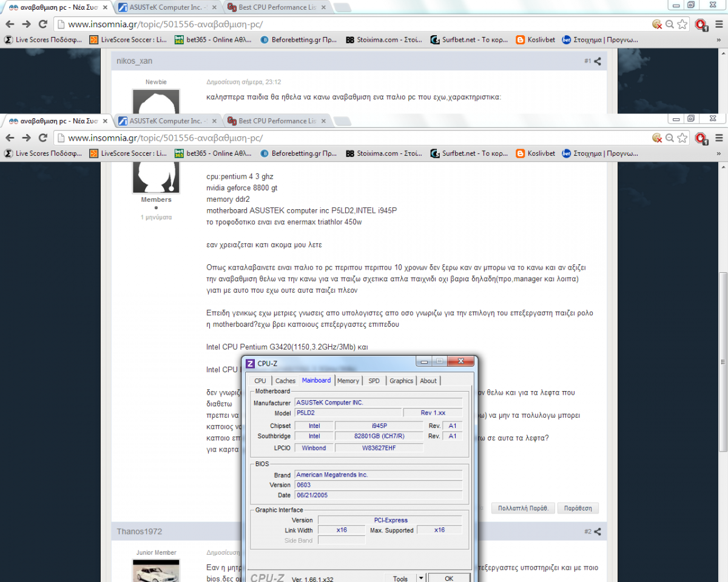The image size is (728, 582).
Task: Click LPCIO value W83627EHF
Action: [x=379, y=448]
